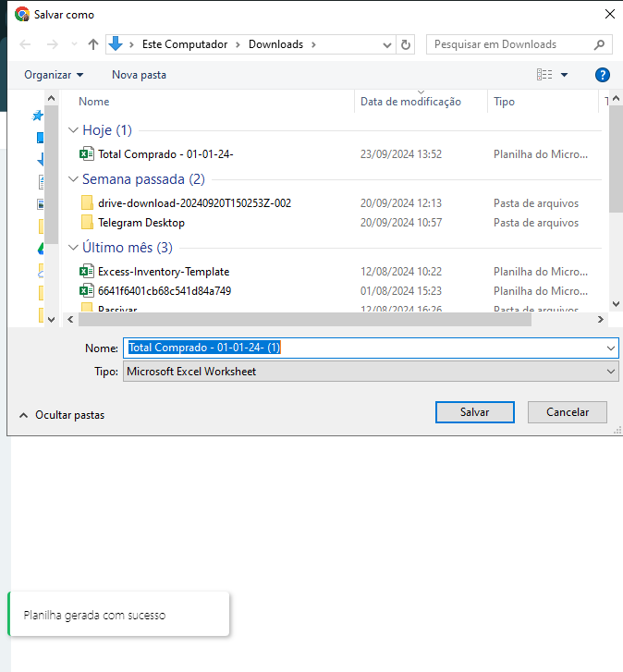Click Nova pasta in the toolbar
Image resolution: width=623 pixels, height=672 pixels.
(139, 75)
